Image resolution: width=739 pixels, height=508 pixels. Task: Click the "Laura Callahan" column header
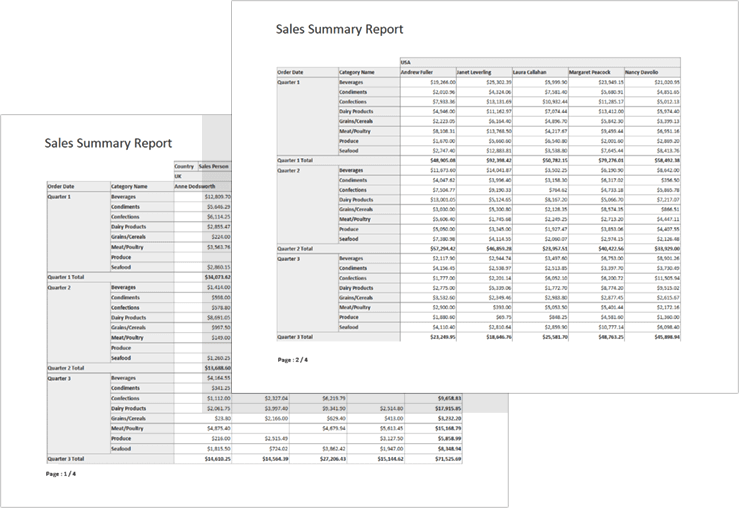tap(540, 72)
